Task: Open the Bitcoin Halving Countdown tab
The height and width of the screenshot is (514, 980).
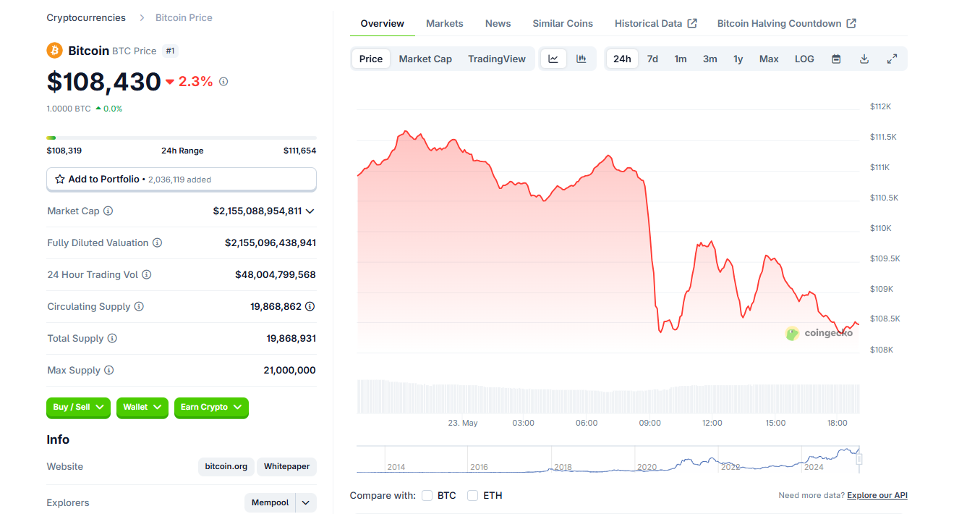Action: [x=786, y=23]
